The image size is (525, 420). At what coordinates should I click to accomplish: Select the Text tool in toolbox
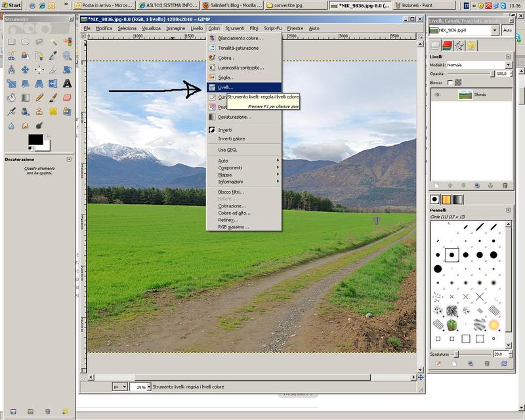(x=67, y=83)
